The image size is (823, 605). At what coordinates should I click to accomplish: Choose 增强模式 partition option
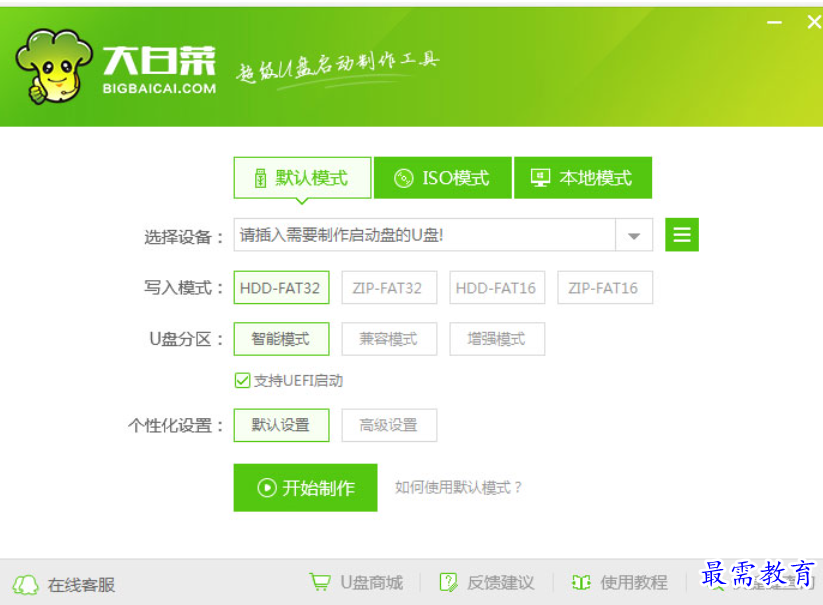pyautogui.click(x=497, y=339)
